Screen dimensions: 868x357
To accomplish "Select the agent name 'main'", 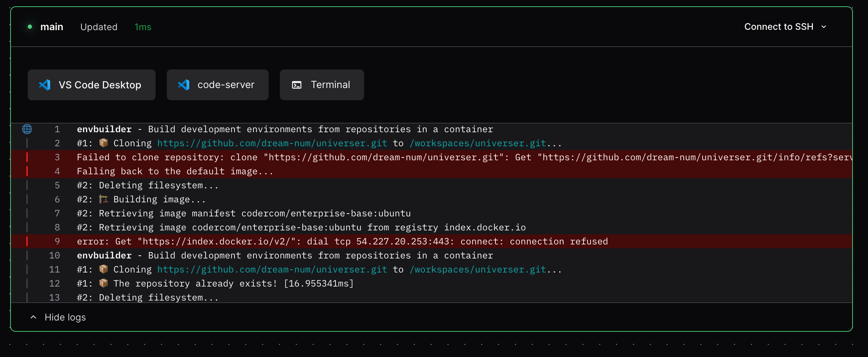I will [x=52, y=27].
